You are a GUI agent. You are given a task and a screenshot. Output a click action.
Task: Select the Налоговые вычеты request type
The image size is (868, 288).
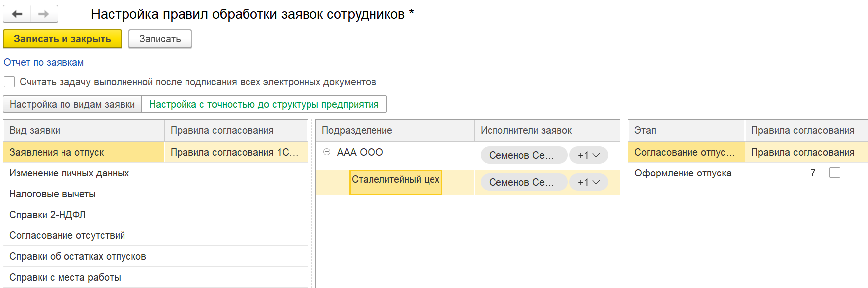click(x=53, y=194)
